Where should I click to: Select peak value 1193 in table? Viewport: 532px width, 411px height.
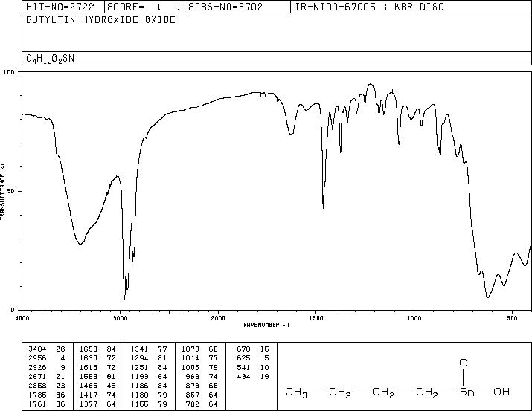click(140, 376)
